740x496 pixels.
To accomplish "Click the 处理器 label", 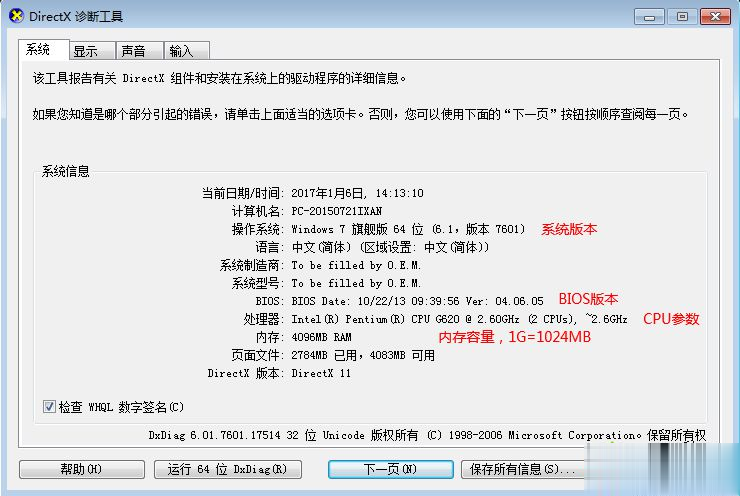I will (264, 319).
